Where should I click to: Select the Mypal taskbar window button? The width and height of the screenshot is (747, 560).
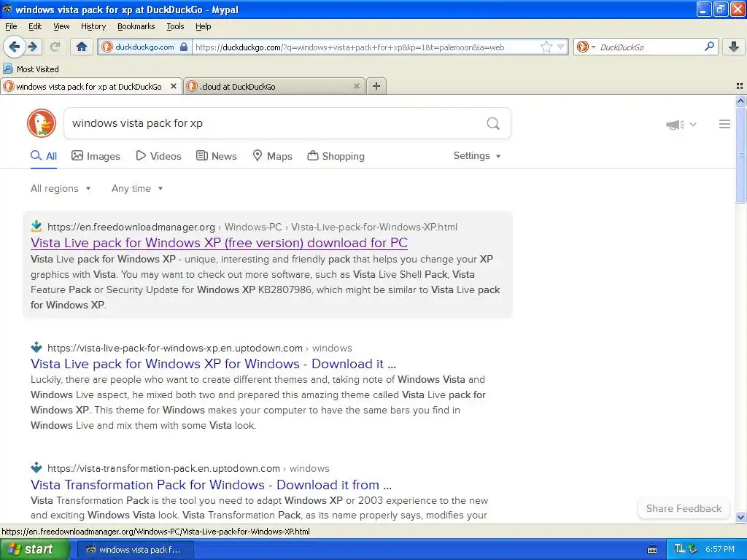[x=135, y=550]
